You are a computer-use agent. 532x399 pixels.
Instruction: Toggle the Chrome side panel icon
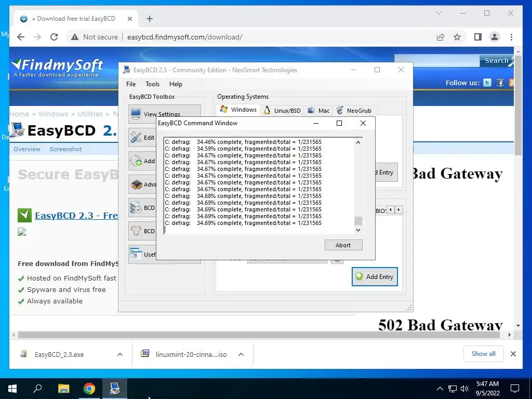(x=478, y=37)
